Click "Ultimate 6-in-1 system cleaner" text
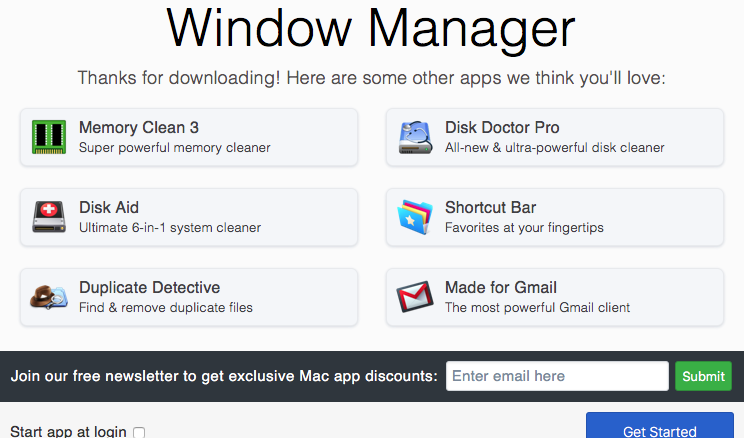744x438 pixels. coord(170,228)
